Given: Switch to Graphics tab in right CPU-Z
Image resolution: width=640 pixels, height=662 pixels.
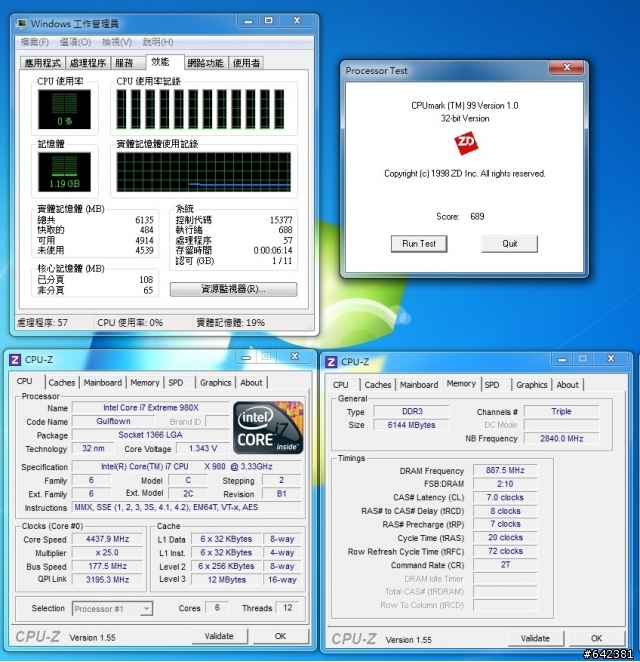Looking at the screenshot, I should coord(532,385).
